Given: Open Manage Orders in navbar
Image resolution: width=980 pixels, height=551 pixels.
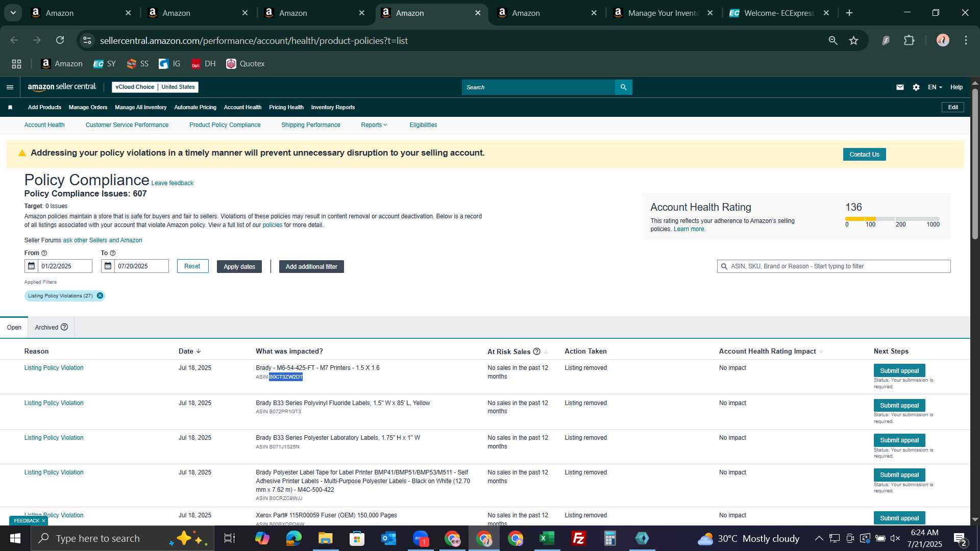Looking at the screenshot, I should (x=88, y=107).
